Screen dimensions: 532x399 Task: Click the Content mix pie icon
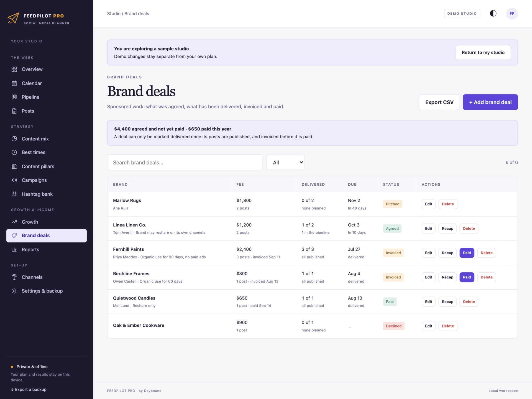(14, 139)
